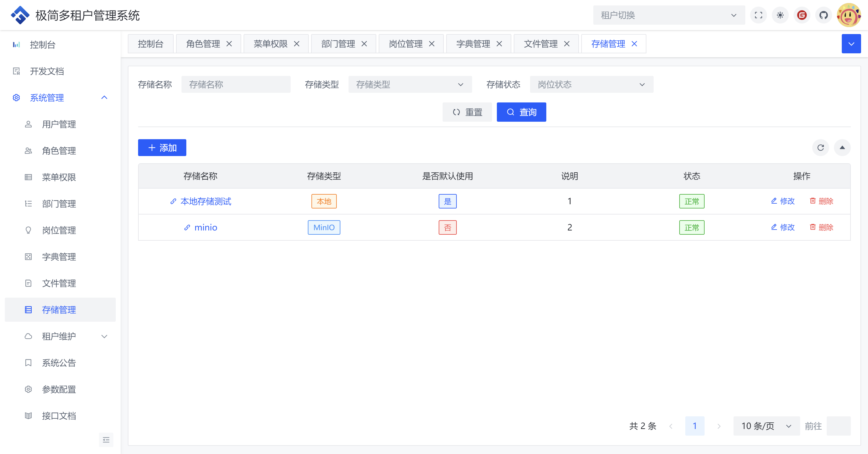
Task: Open the GitHub repository icon
Action: [x=823, y=15]
